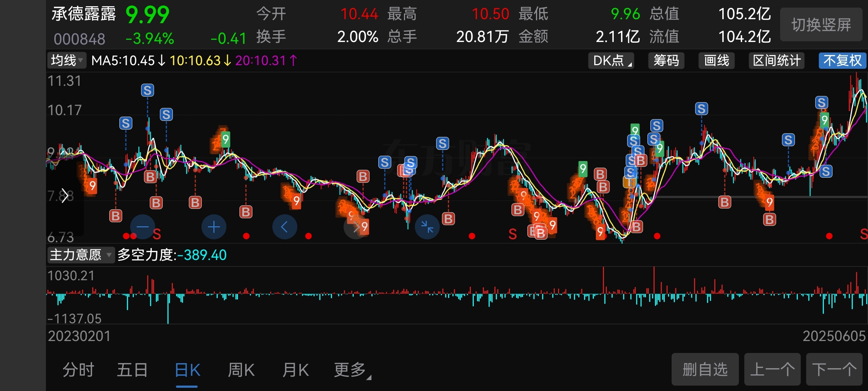868x391 pixels.
Task: Collapse chart with the shrink arrows icon
Action: point(427,227)
